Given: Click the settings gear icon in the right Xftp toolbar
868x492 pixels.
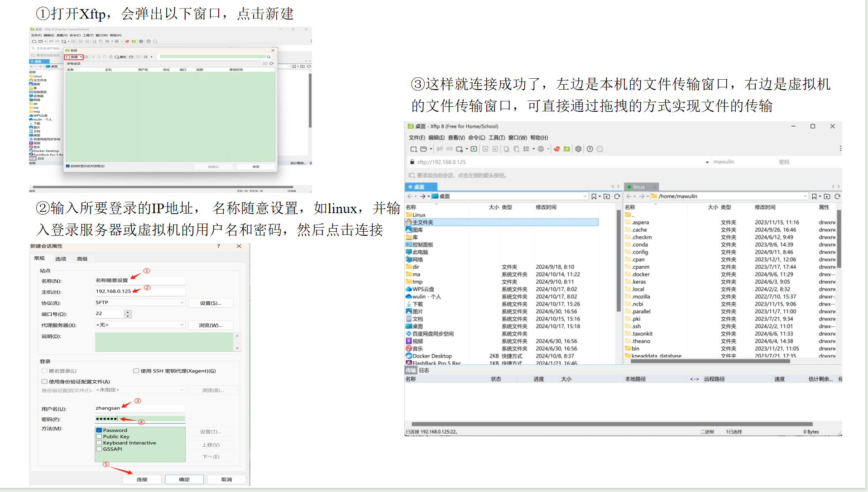Looking at the screenshot, I should (x=578, y=149).
